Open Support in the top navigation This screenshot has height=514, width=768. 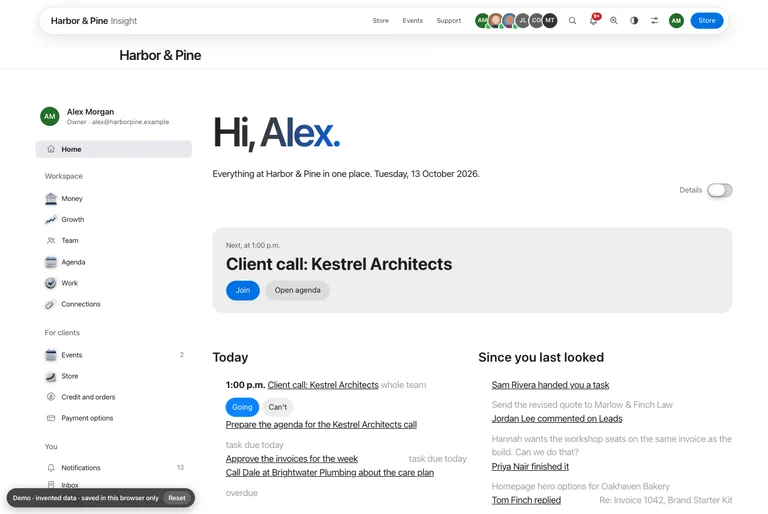pos(449,21)
